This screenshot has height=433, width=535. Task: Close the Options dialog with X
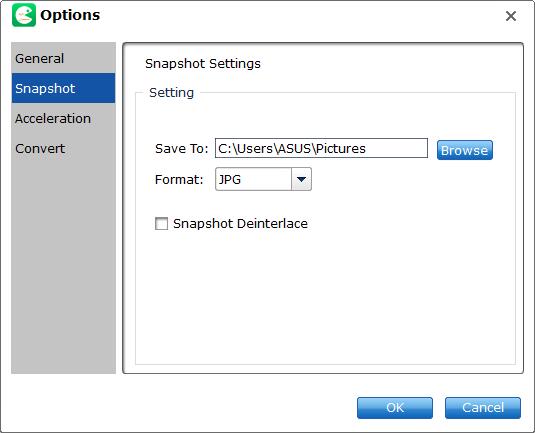tap(510, 16)
